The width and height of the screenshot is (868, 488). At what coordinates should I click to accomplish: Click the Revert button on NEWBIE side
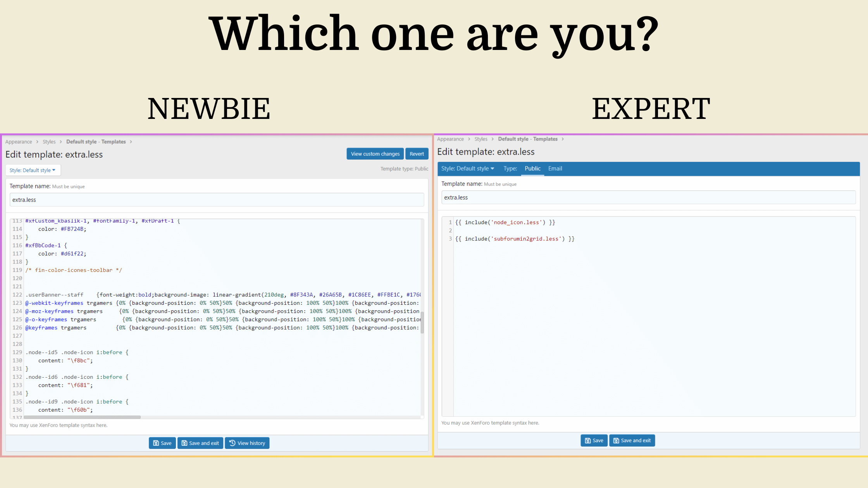point(417,154)
